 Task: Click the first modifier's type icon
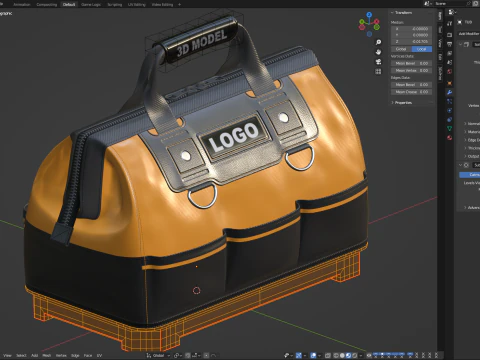(x=467, y=44)
